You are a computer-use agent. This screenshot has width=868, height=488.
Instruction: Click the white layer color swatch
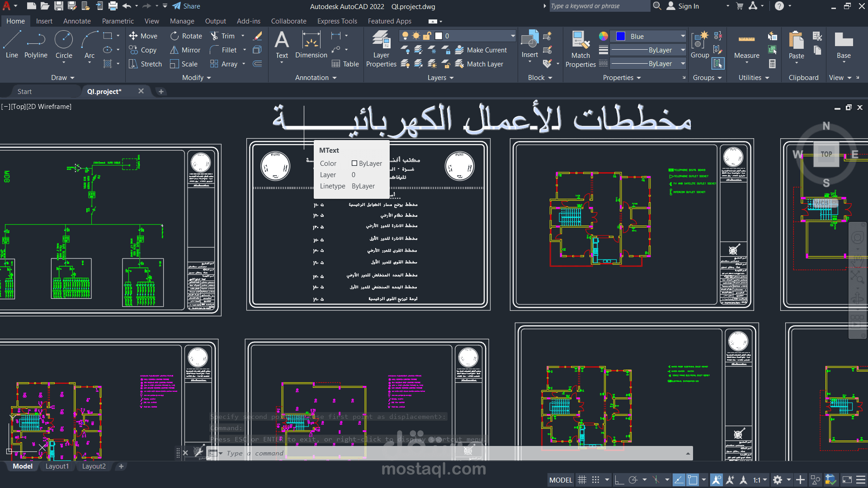(x=439, y=35)
